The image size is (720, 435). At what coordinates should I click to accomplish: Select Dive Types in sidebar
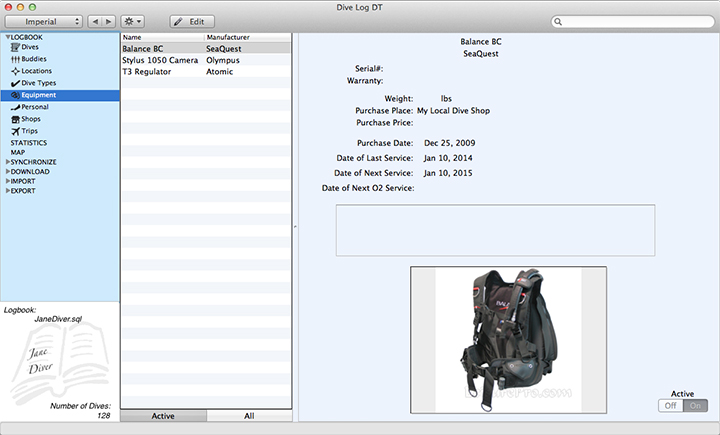click(x=37, y=83)
